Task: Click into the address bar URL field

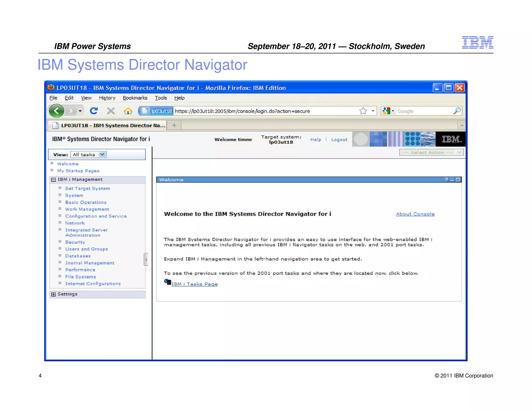Action: tap(265, 111)
